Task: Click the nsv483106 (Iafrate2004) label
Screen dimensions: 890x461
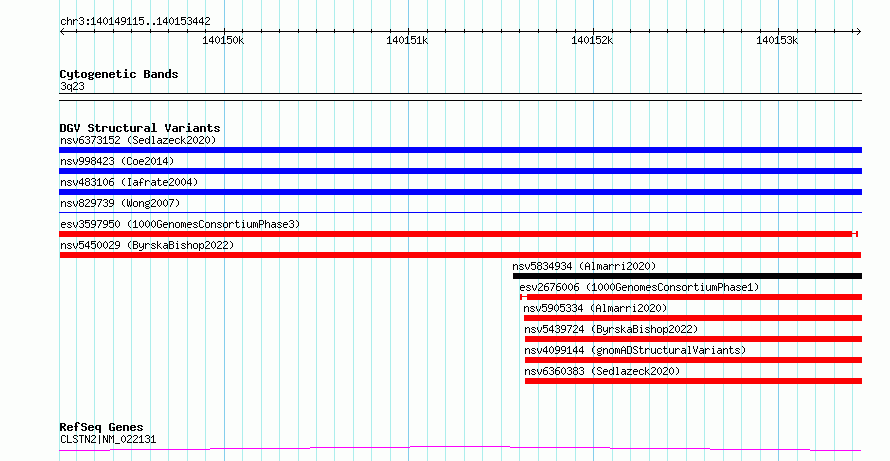Action: tap(129, 182)
